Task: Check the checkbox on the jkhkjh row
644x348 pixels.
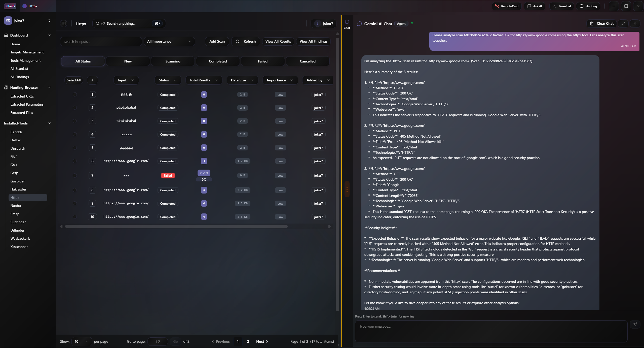Action: [74, 94]
